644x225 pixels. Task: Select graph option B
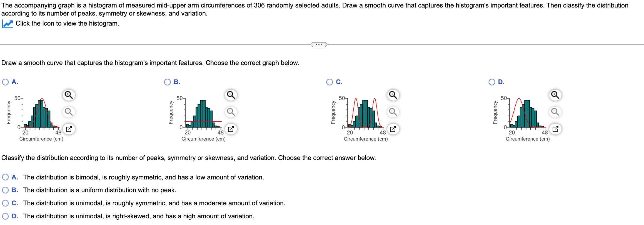[167, 82]
